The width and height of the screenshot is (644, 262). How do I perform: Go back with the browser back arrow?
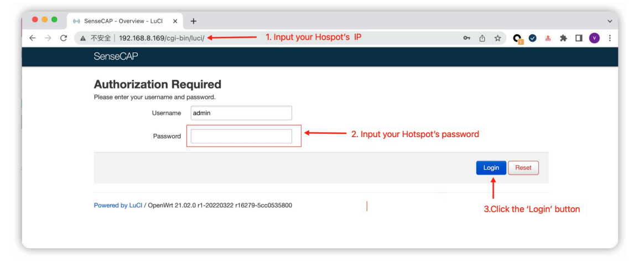point(33,38)
